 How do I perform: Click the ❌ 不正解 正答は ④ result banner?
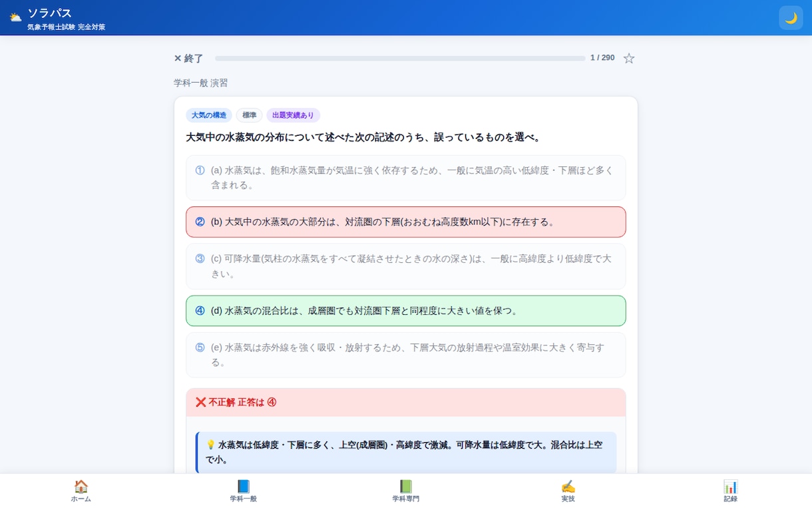pyautogui.click(x=406, y=402)
